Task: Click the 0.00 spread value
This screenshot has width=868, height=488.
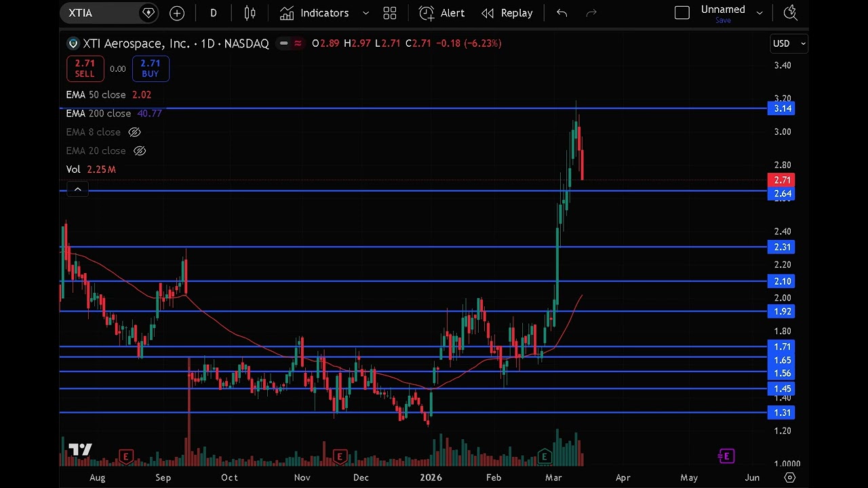Action: pos(117,68)
